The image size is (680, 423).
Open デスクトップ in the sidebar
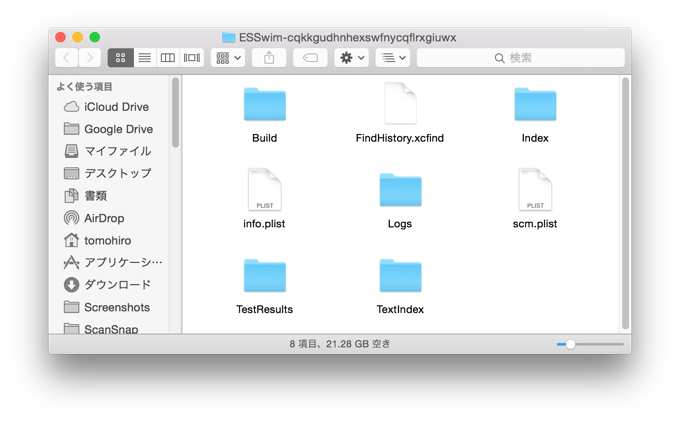108,174
